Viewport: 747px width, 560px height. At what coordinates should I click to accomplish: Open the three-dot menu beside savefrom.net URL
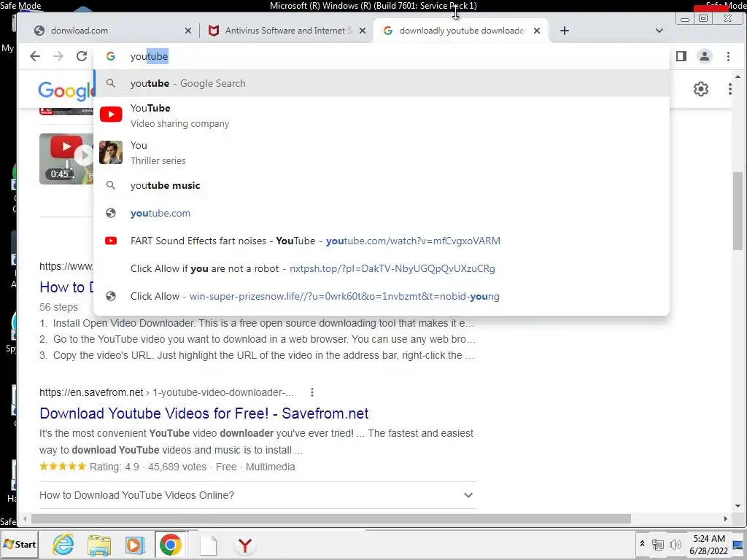point(312,392)
